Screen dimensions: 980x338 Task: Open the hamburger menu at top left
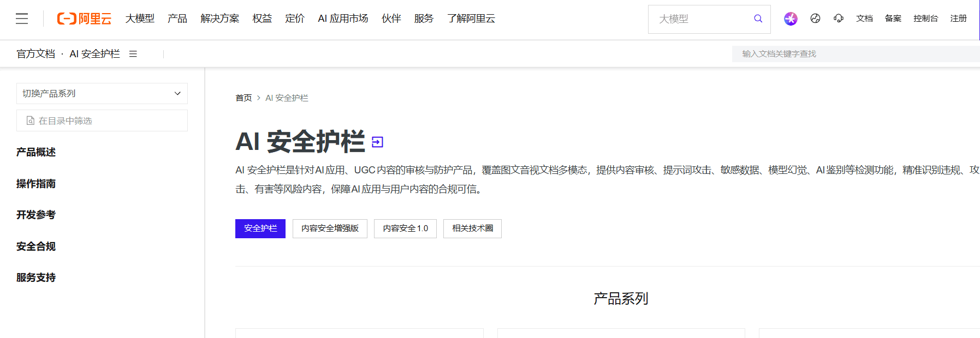coord(22,19)
